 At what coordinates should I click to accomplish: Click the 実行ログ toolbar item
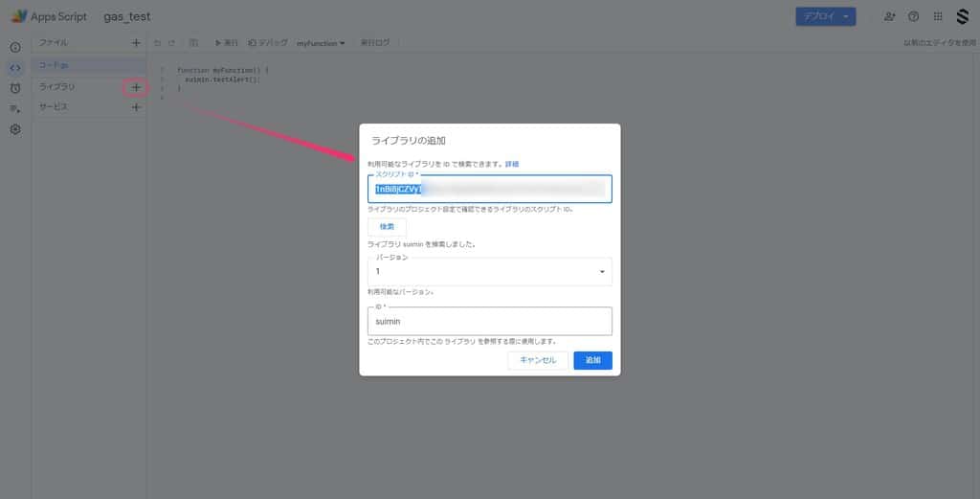[x=375, y=43]
